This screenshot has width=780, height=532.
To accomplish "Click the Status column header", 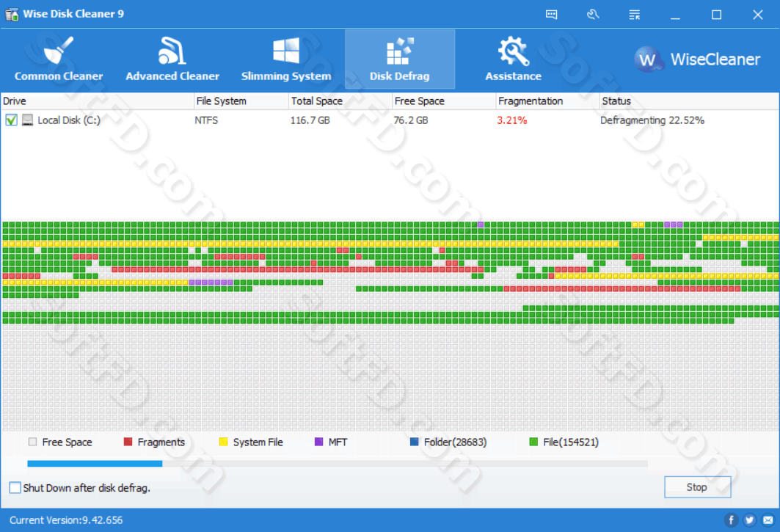I will [690, 101].
